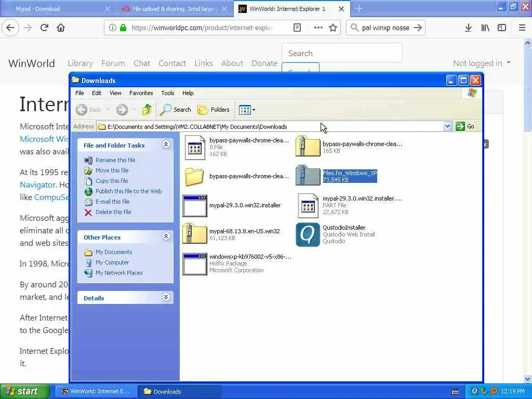Open the Help menu in Downloads window
This screenshot has width=532, height=399.
(188, 93)
